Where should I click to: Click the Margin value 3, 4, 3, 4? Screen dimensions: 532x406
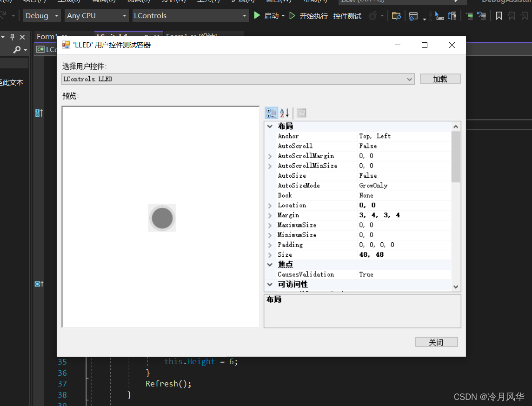coord(379,215)
